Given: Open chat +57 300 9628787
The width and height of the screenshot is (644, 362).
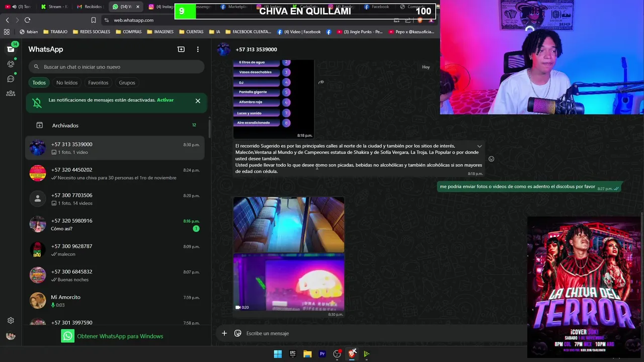Looking at the screenshot, I should pyautogui.click(x=115, y=250).
